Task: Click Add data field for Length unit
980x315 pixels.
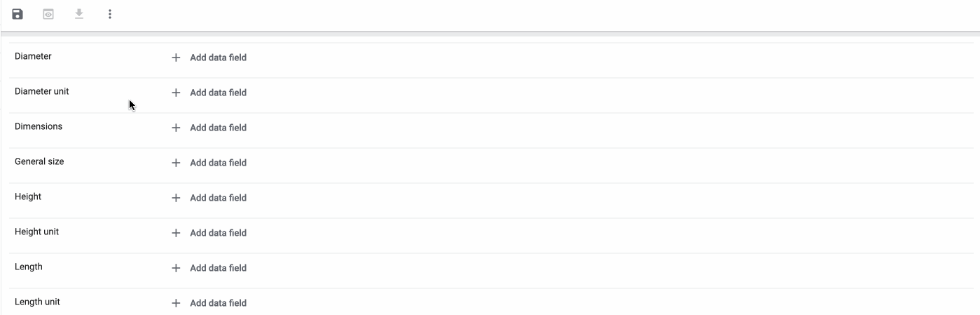Action: [x=217, y=303]
